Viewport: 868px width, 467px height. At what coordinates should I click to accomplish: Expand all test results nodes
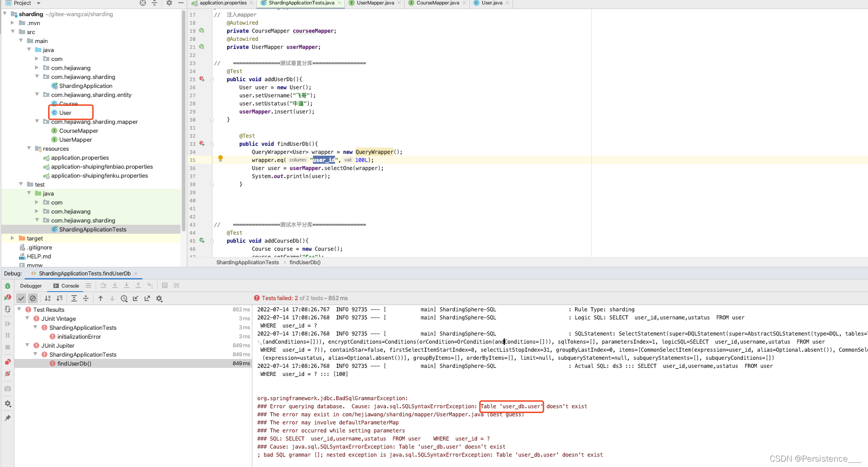74,298
